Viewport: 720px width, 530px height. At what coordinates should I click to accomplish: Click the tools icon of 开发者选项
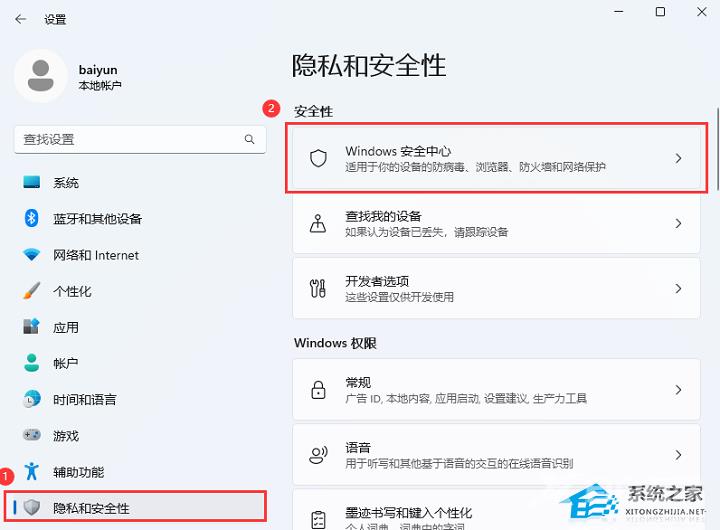click(318, 288)
